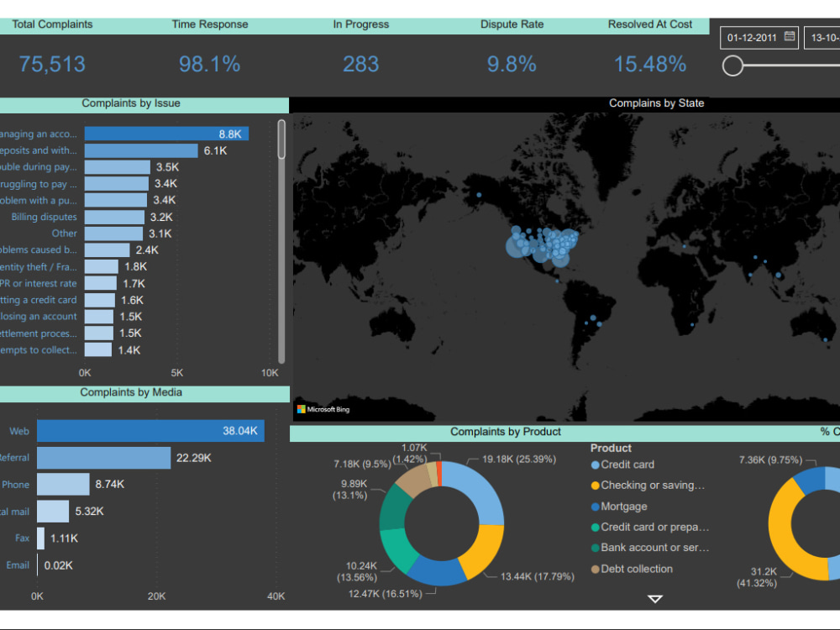Select the Total Complaints KPI showing 75,513
This screenshot has height=630, width=840.
[x=51, y=65]
